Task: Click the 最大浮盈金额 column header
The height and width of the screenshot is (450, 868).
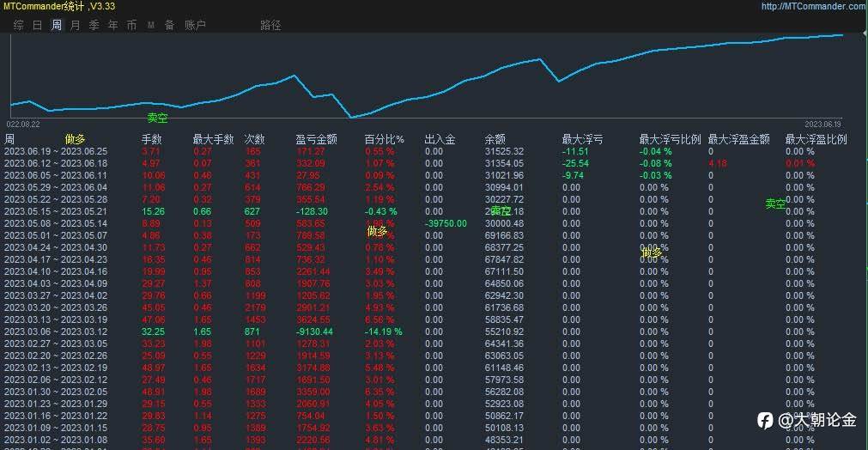Action: point(739,139)
